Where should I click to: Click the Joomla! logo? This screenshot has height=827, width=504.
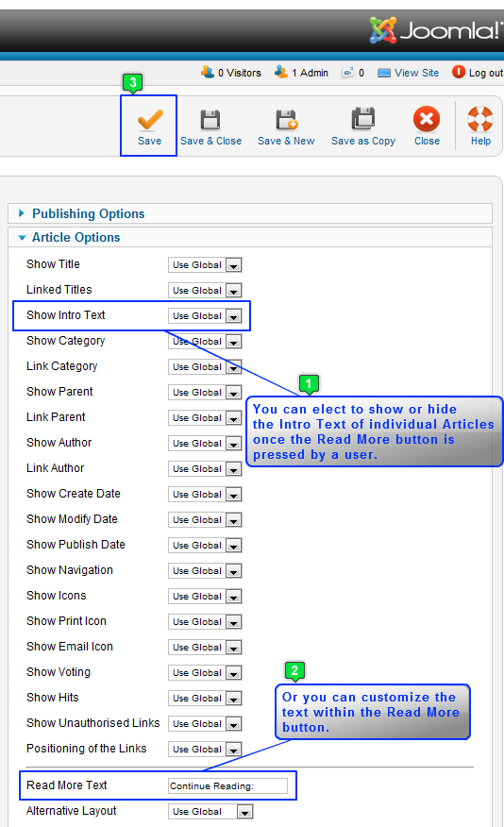click(x=434, y=30)
